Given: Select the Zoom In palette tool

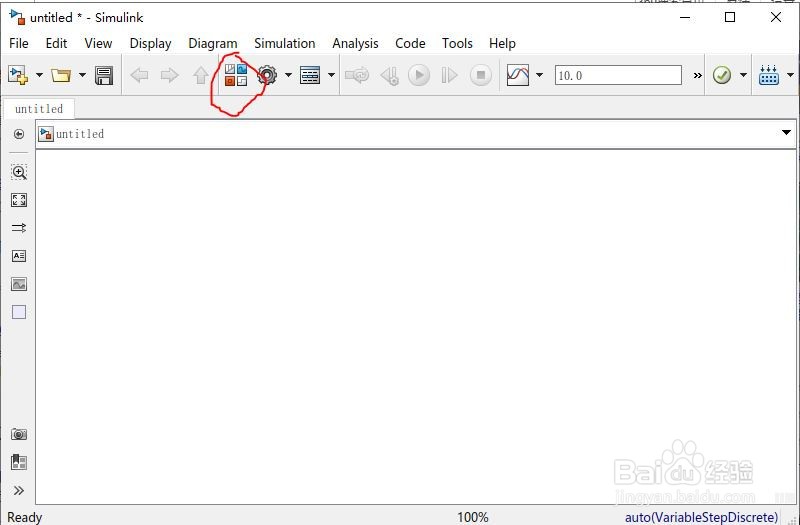Looking at the screenshot, I should [x=19, y=172].
